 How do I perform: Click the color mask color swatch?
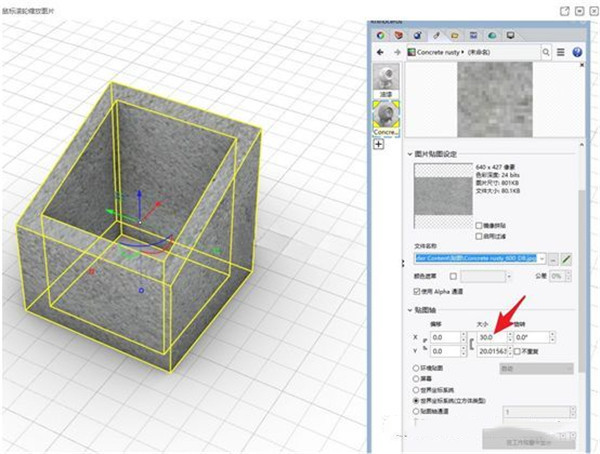(x=483, y=276)
